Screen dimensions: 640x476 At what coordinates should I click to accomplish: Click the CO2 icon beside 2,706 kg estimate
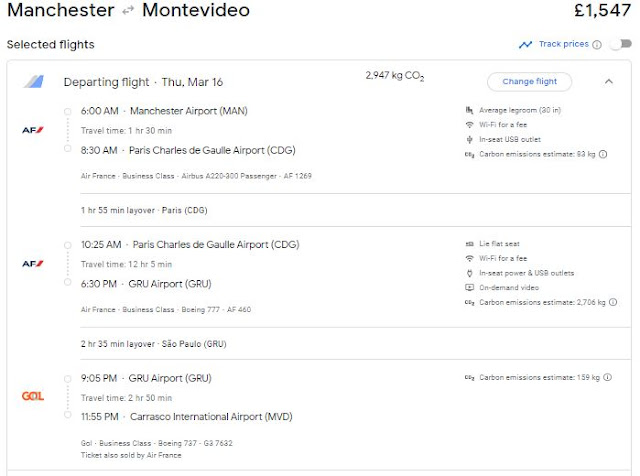point(469,303)
